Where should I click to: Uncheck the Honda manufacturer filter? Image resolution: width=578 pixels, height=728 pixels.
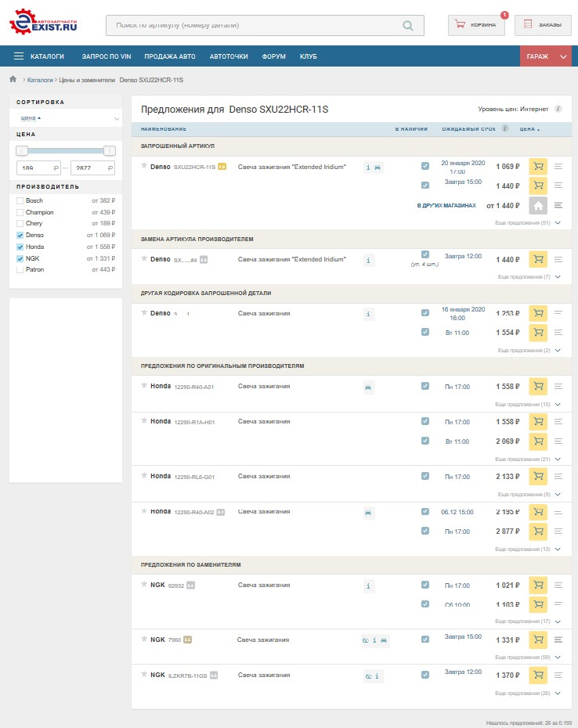(x=20, y=247)
